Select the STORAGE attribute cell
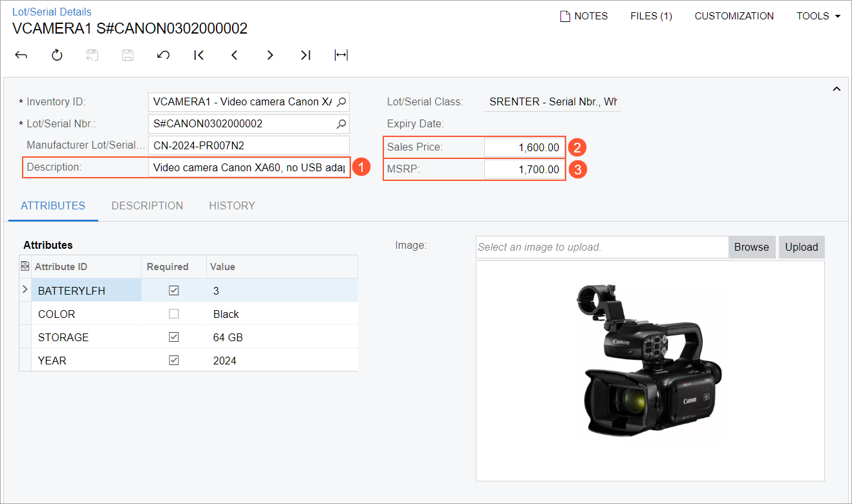This screenshot has width=852, height=504. [86, 337]
